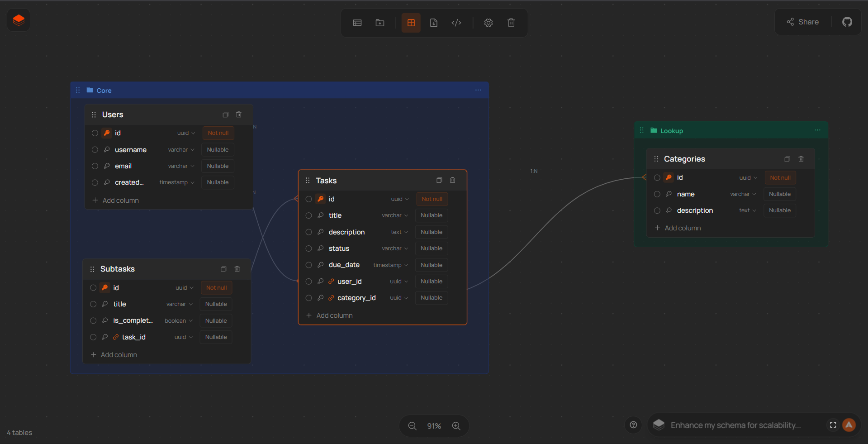The height and width of the screenshot is (444, 868).
Task: Open the uuid type dropdown for Tasks id
Action: (399, 199)
